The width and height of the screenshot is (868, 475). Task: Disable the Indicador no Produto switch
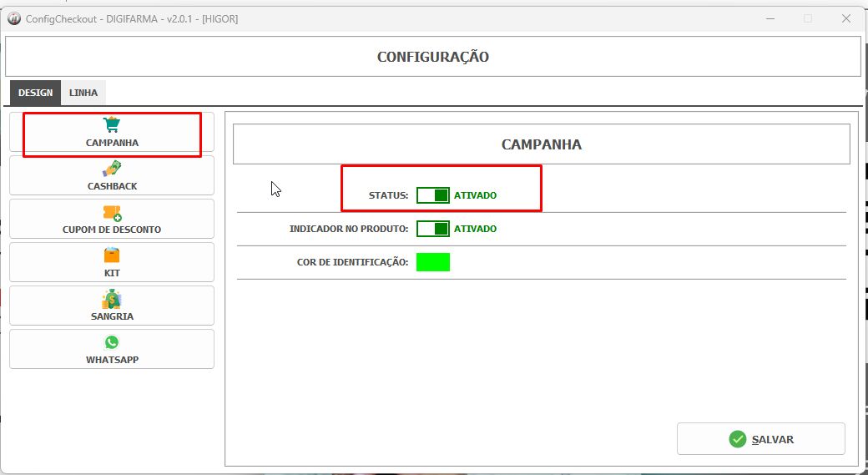click(x=433, y=229)
